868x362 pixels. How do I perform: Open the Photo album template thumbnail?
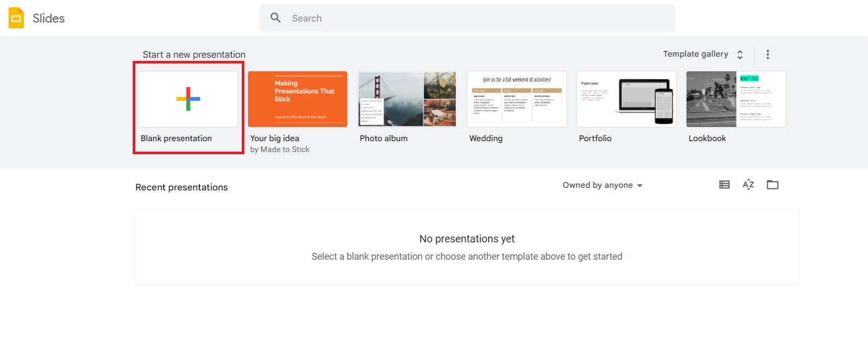click(x=407, y=99)
